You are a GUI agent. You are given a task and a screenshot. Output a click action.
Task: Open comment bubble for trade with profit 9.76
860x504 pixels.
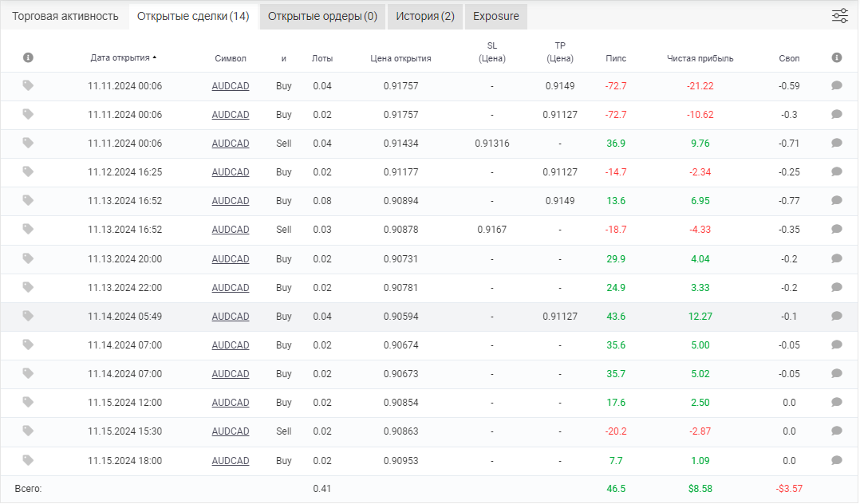pos(836,143)
